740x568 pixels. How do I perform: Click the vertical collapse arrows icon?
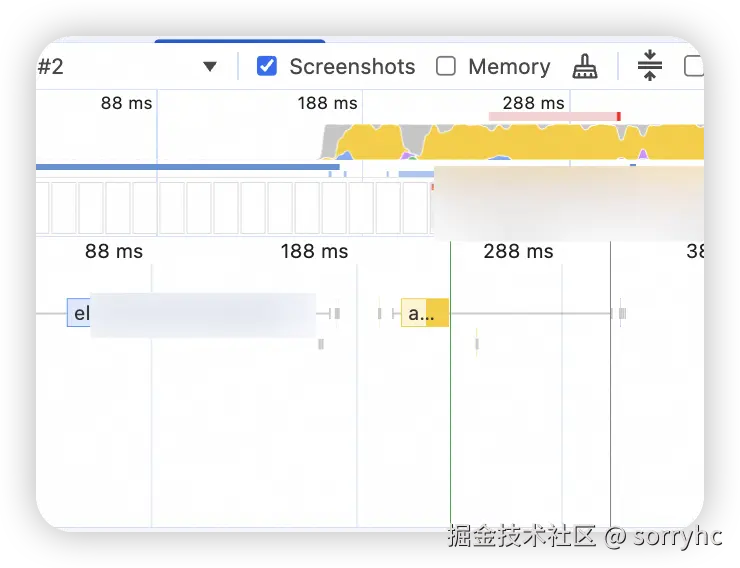tap(649, 66)
